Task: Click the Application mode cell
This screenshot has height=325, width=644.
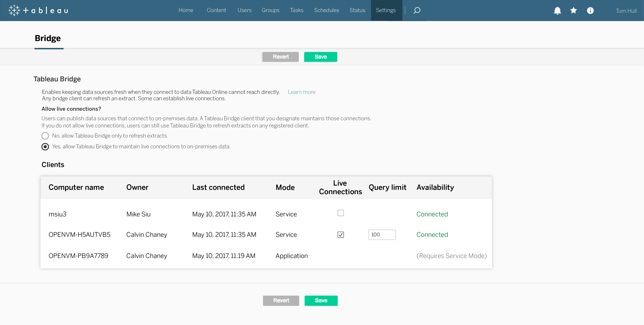Action: 292,256
